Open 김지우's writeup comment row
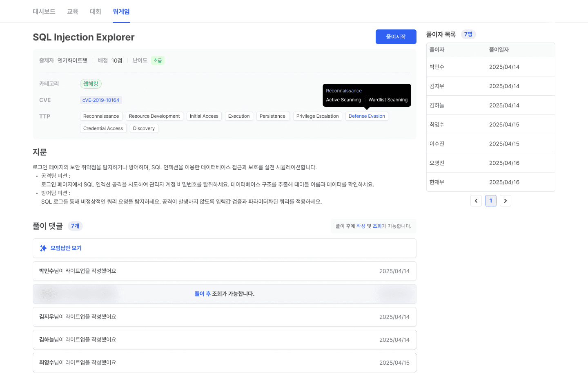 tap(225, 317)
